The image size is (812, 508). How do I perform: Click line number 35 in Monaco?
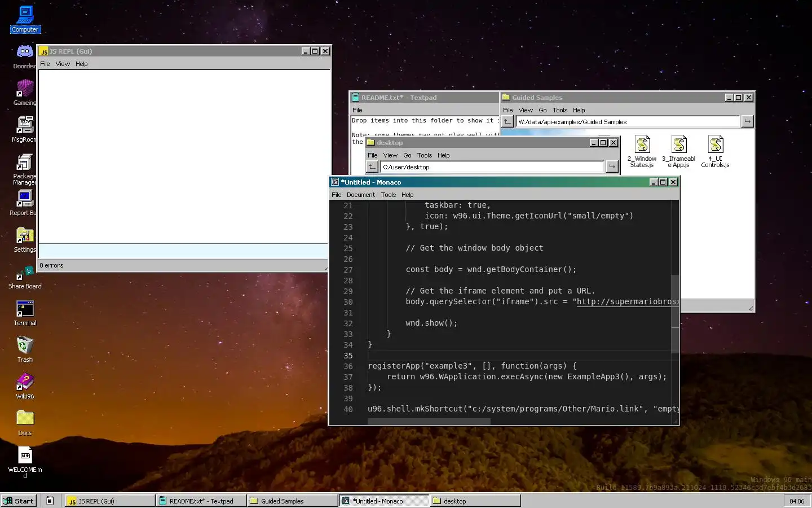[x=348, y=356]
